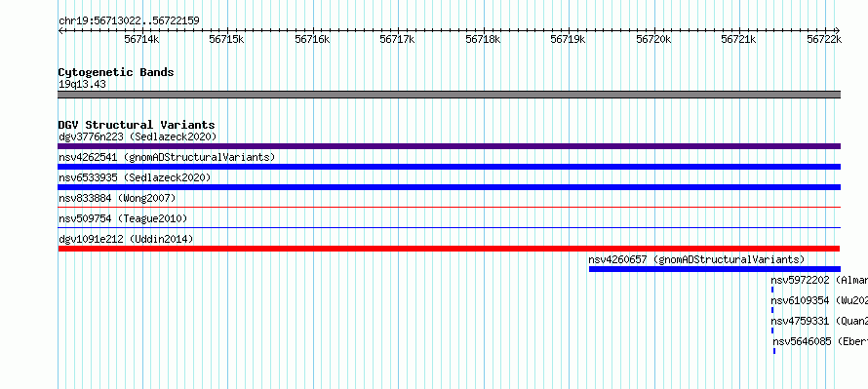
Task: Open the nsv6109354 variant label
Action: (x=819, y=300)
